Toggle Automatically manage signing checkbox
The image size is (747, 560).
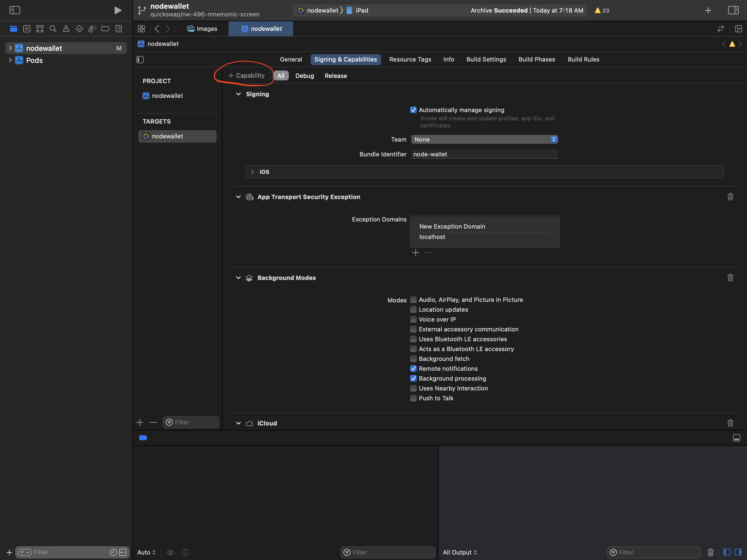[413, 110]
